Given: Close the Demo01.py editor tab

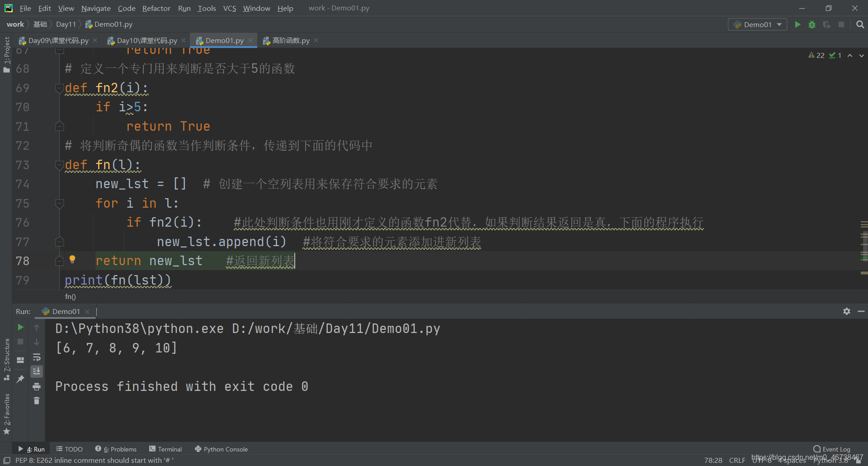Looking at the screenshot, I should pos(250,40).
